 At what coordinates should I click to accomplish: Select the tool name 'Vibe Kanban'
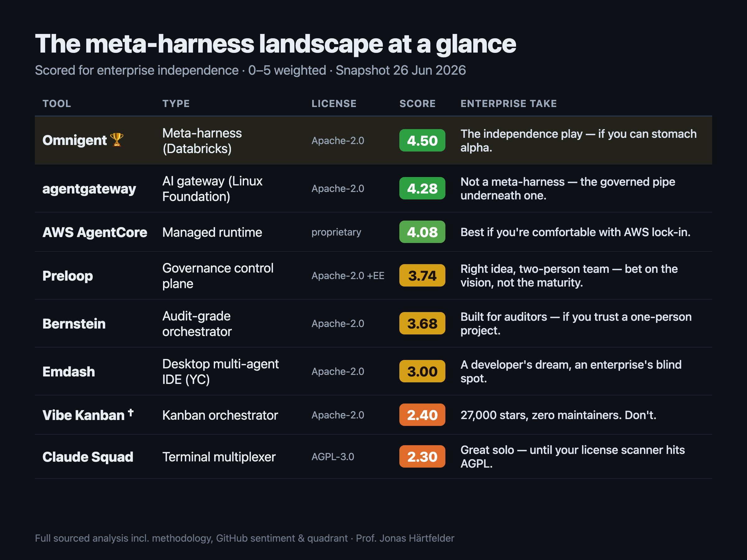(83, 415)
